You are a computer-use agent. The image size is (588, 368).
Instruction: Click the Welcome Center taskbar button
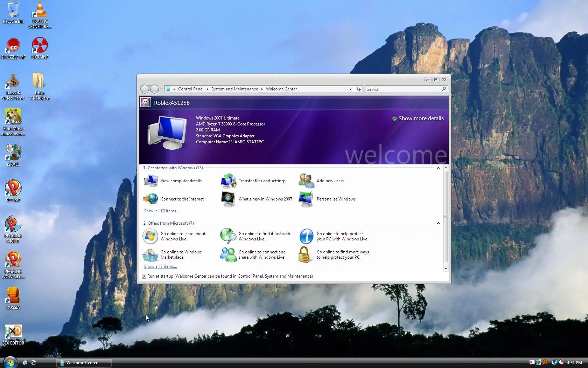[x=84, y=363]
